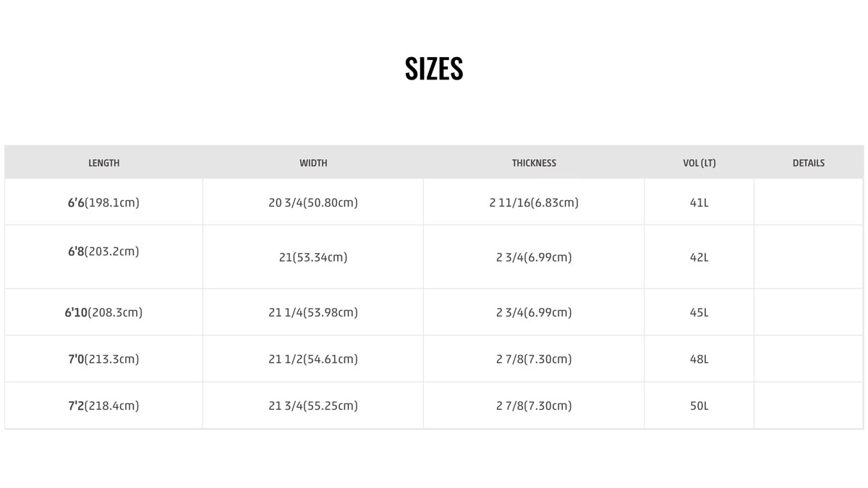Select the 7'2 (218.4cm) length cell
The height and width of the screenshot is (488, 868).
[x=103, y=406]
